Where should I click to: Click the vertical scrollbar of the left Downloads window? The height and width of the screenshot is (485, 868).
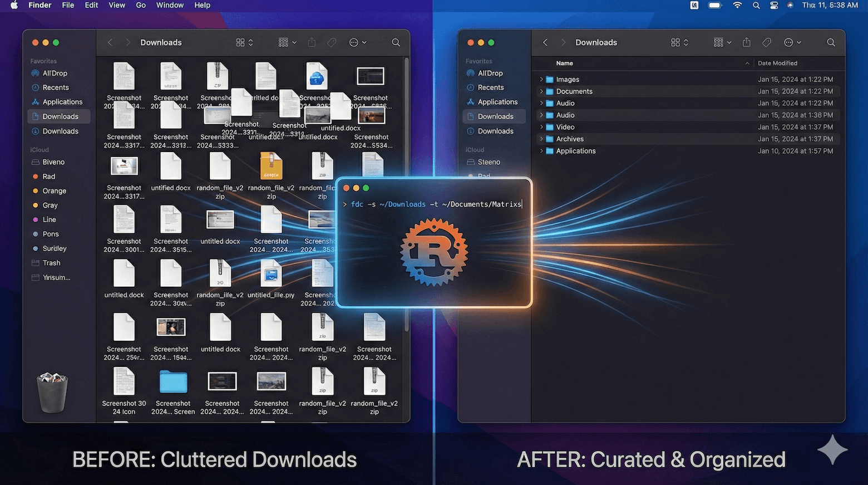(407, 195)
